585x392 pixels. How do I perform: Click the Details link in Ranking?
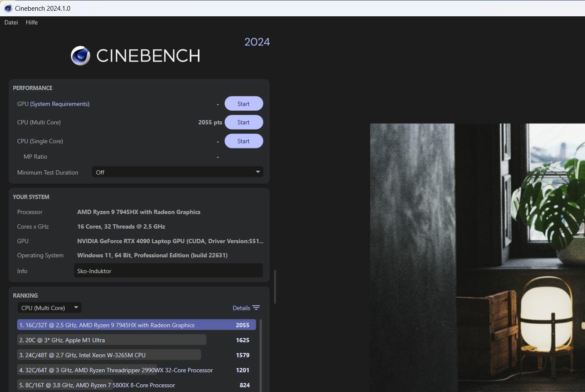coord(241,308)
